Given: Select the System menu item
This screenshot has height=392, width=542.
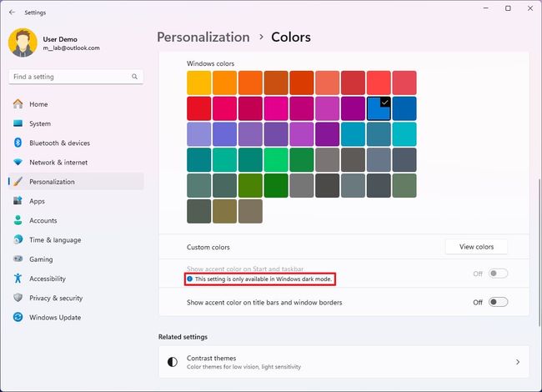Looking at the screenshot, I should [40, 123].
